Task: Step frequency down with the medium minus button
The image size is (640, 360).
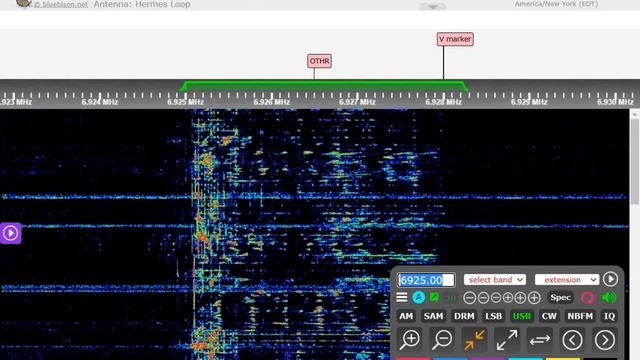Action: tap(483, 298)
